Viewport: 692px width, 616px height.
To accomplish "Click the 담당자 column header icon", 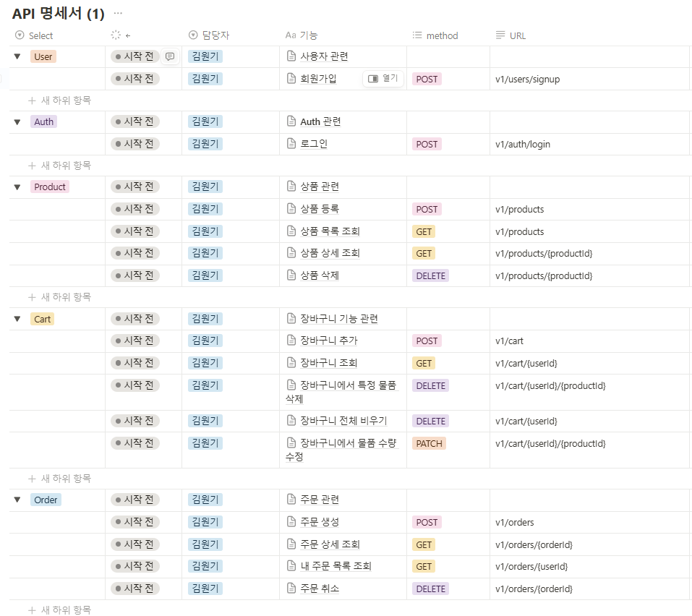I will pos(193,35).
